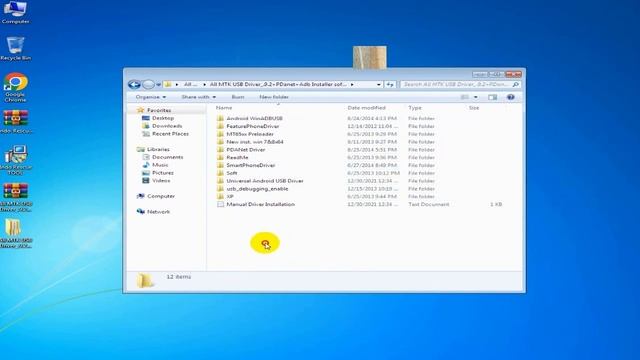This screenshot has width=640, height=360.
Task: Select the Indo Rescue WinRAR archive on desktop
Action: [x=16, y=122]
